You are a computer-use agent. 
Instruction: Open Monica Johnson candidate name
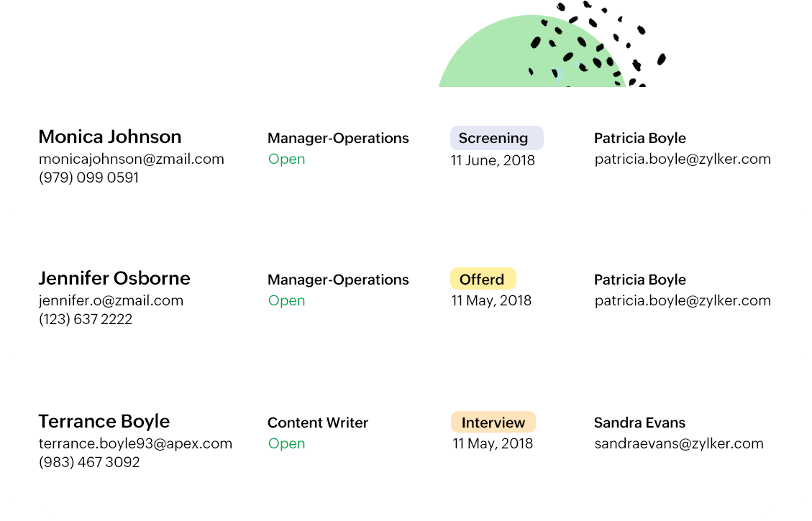point(110,137)
